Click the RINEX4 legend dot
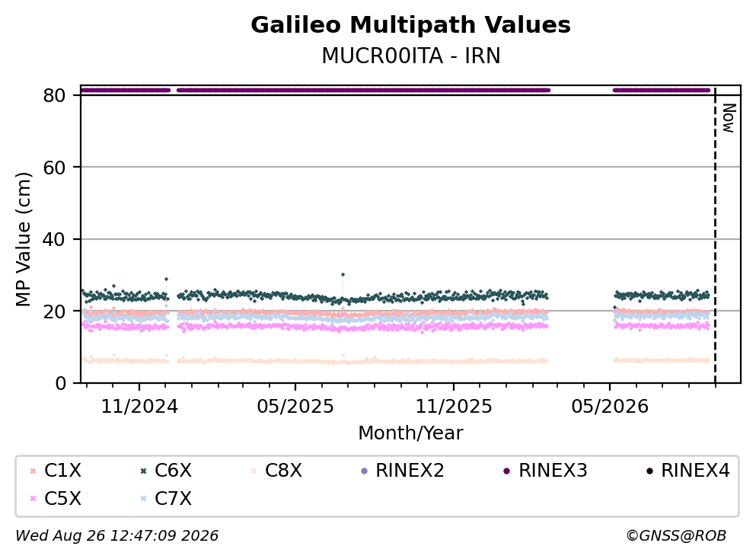This screenshot has width=756, height=559. (649, 471)
